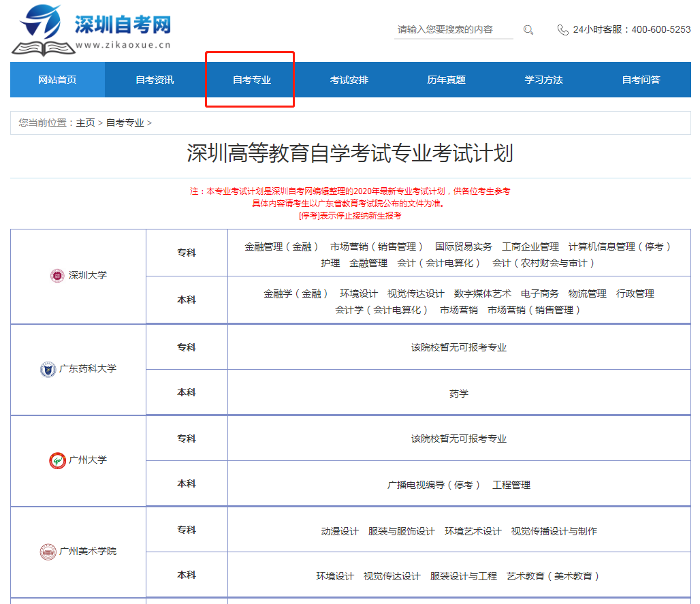Open 护理 major link

tap(330, 264)
